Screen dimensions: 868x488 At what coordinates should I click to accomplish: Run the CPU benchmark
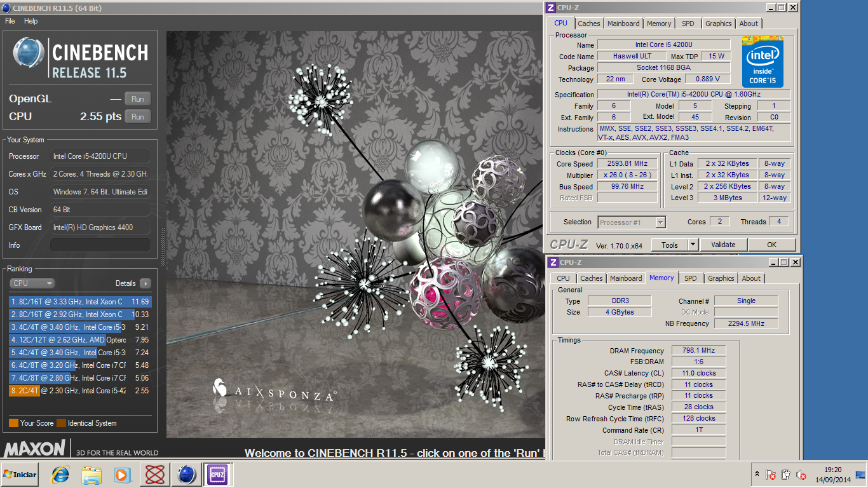tap(138, 116)
